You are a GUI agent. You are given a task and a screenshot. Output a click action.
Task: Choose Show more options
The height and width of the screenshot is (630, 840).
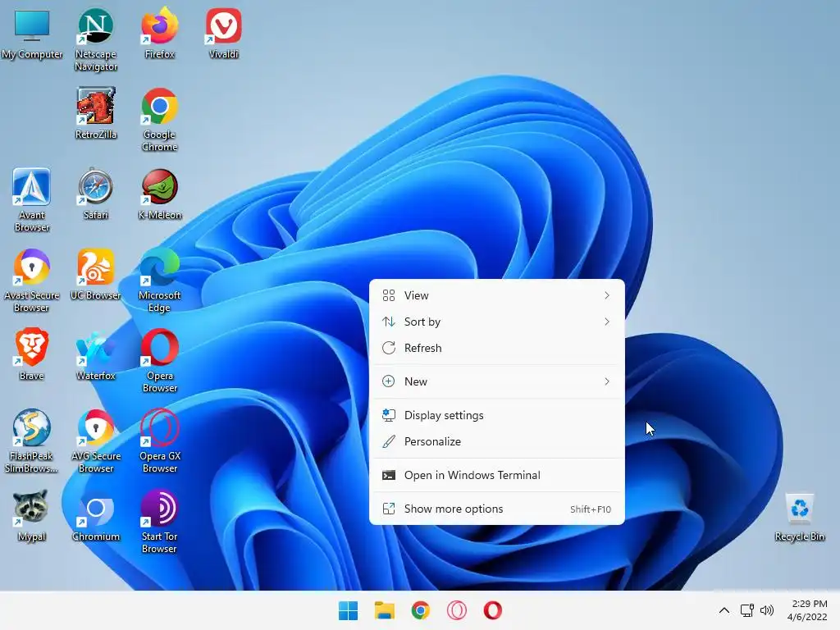point(496,509)
